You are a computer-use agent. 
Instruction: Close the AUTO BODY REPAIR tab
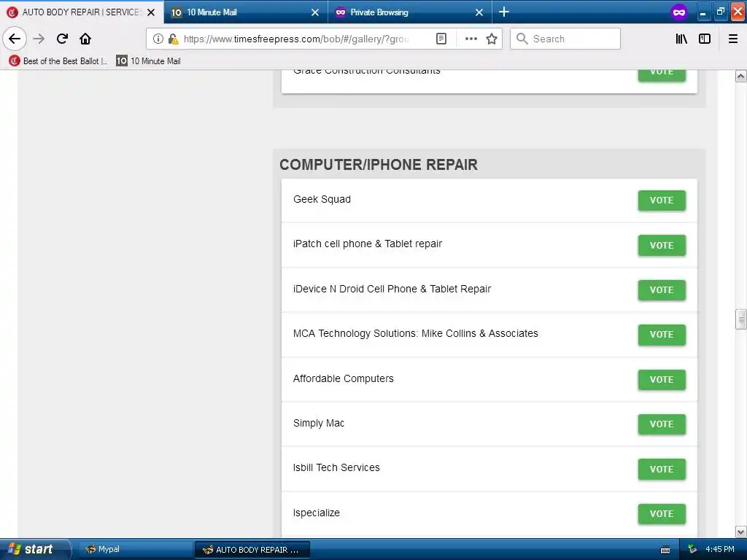pyautogui.click(x=151, y=12)
